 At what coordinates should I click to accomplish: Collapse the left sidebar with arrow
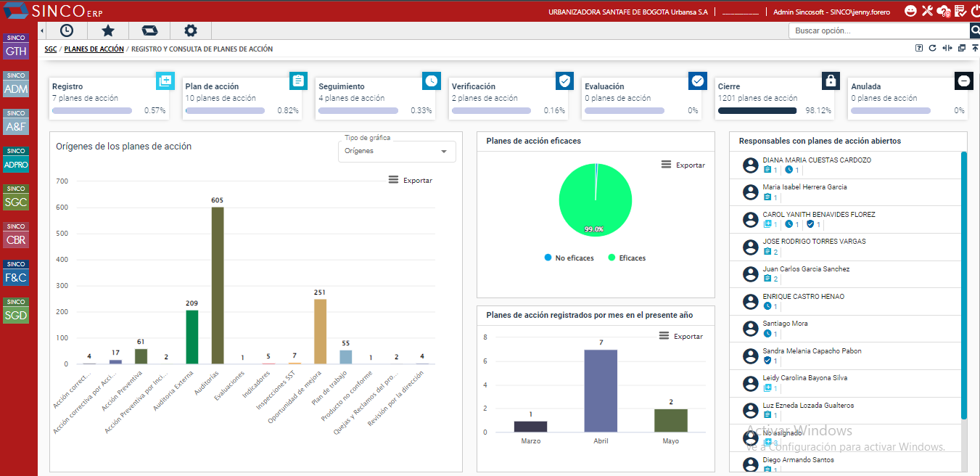(x=42, y=30)
